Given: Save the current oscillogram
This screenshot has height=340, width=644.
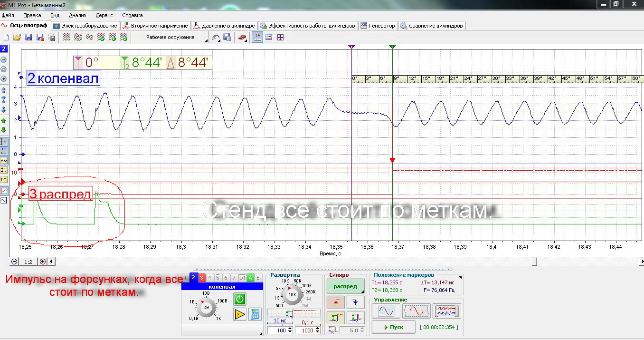Looking at the screenshot, I should tap(28, 37).
